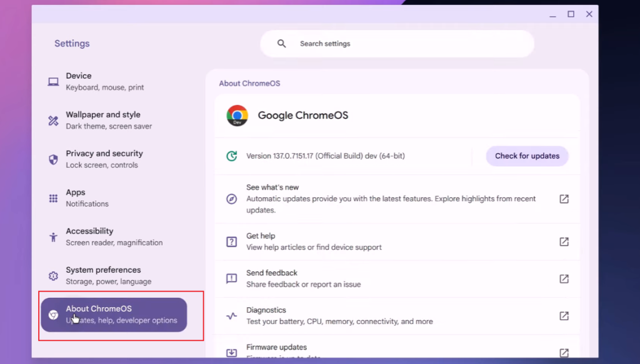Image resolution: width=640 pixels, height=364 pixels.
Task: Click the Accessibility person icon
Action: pyautogui.click(x=53, y=237)
